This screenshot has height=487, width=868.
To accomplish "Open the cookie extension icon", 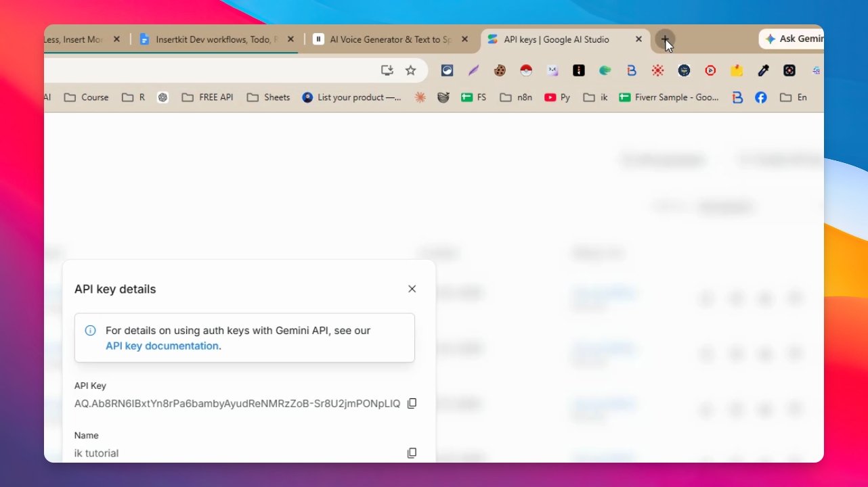I will tap(500, 70).
